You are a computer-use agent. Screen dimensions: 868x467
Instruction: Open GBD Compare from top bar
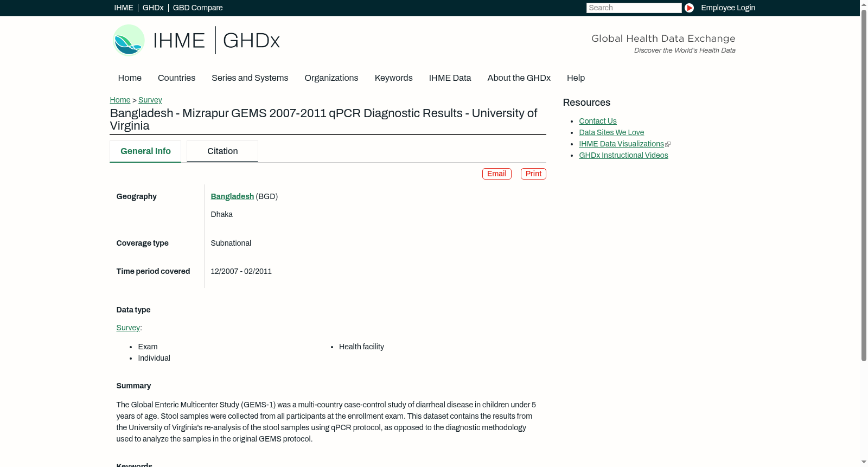[x=198, y=8]
